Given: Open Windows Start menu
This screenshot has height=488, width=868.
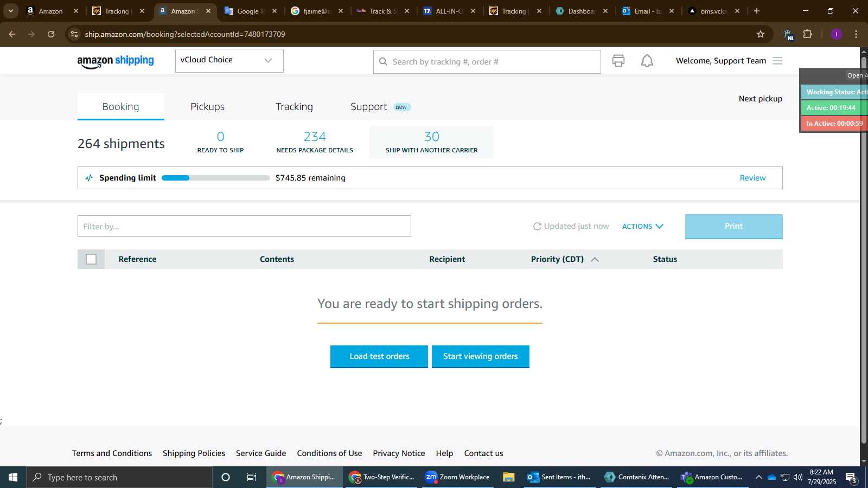Looking at the screenshot, I should 13,477.
